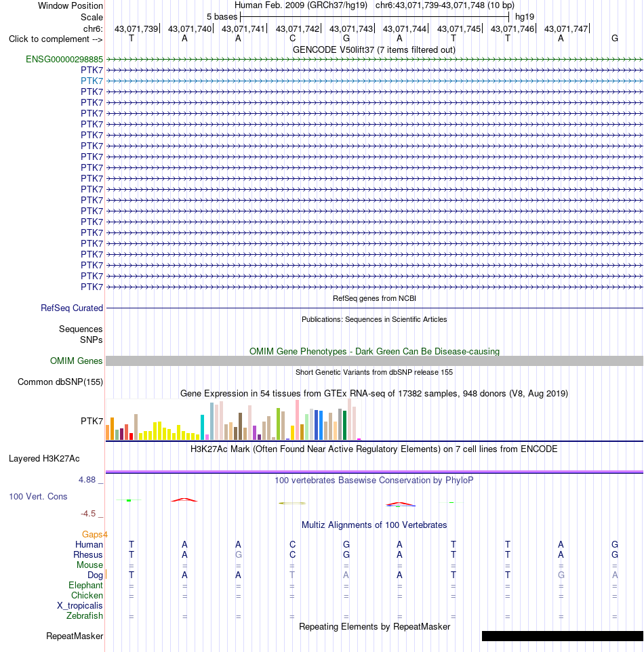Click the 4.88 PhyloP upper limit
The image size is (644, 652).
(x=87, y=480)
